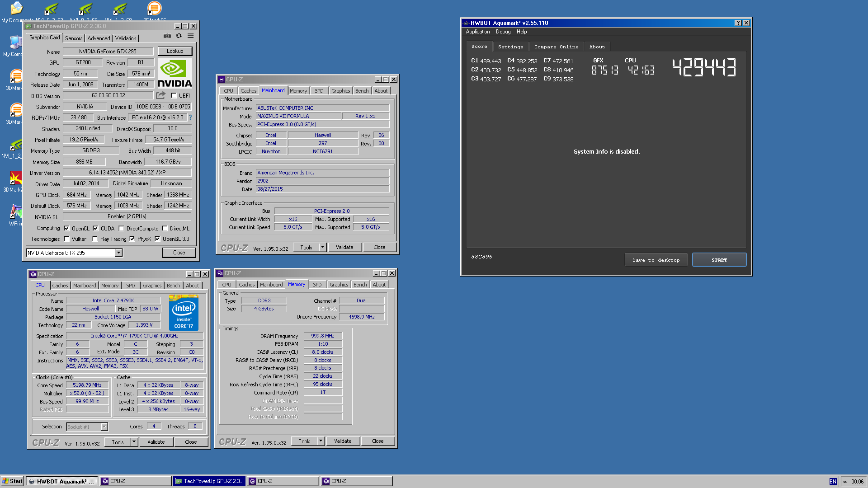Click the Bus Interface question mark icon

pyautogui.click(x=190, y=117)
